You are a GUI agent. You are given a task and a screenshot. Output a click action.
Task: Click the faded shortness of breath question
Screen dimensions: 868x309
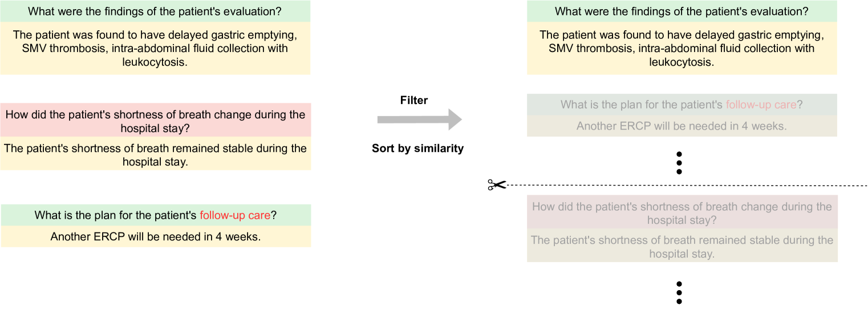pos(682,213)
